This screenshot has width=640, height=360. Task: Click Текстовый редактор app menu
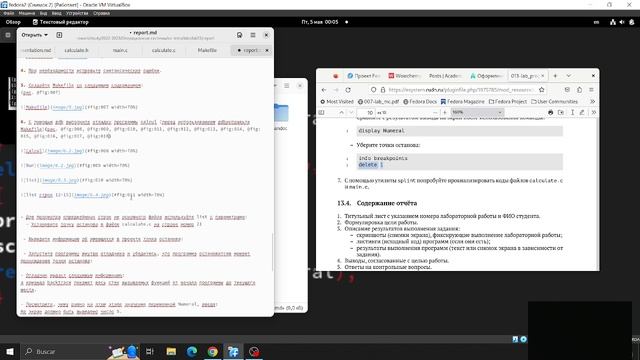click(60, 22)
